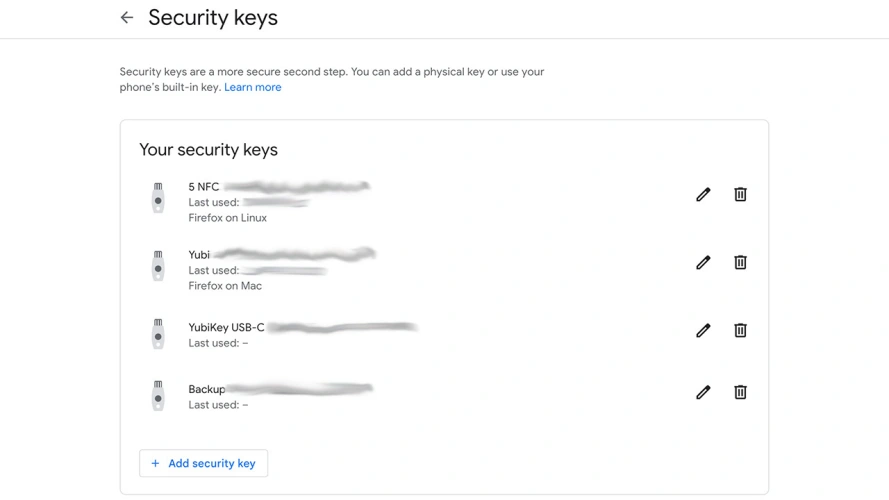
Task: Open the Learn more link
Action: click(252, 87)
